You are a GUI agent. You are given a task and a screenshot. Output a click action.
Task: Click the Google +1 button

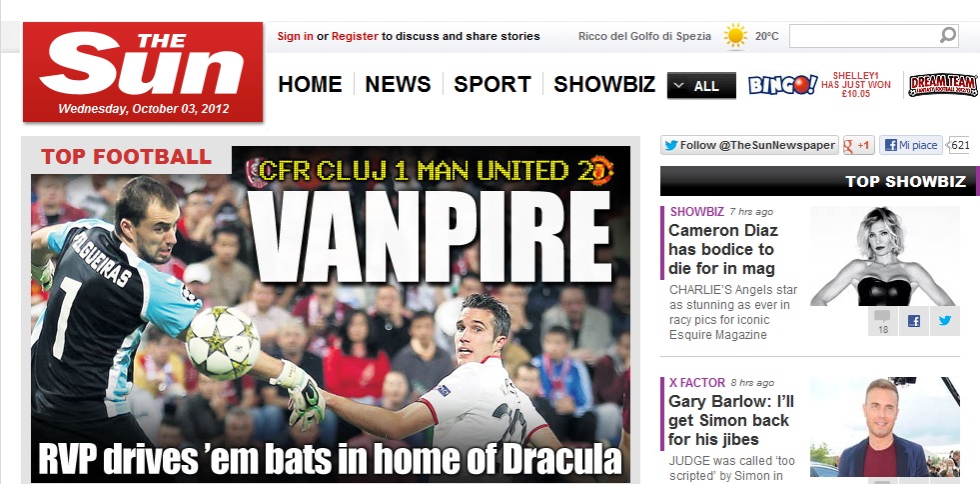pos(858,145)
